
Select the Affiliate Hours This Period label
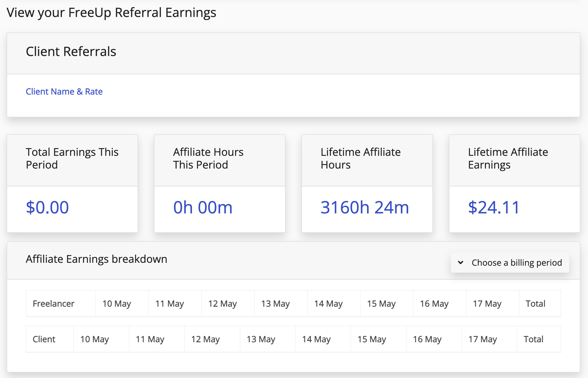pyautogui.click(x=208, y=158)
